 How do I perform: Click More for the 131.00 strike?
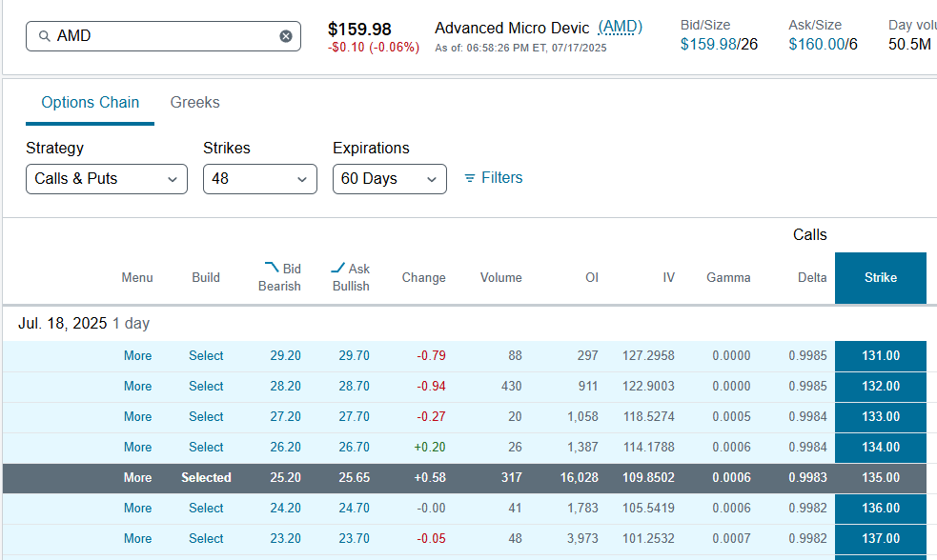(x=137, y=356)
